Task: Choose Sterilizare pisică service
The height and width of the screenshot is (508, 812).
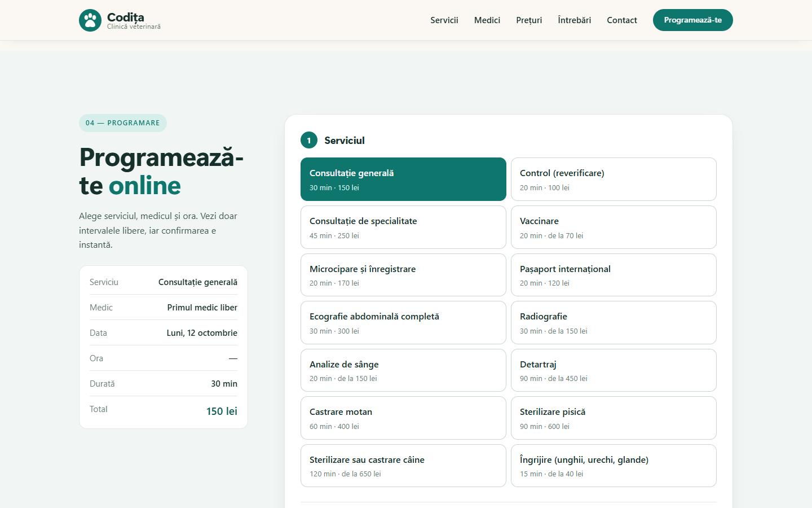Action: (x=614, y=418)
